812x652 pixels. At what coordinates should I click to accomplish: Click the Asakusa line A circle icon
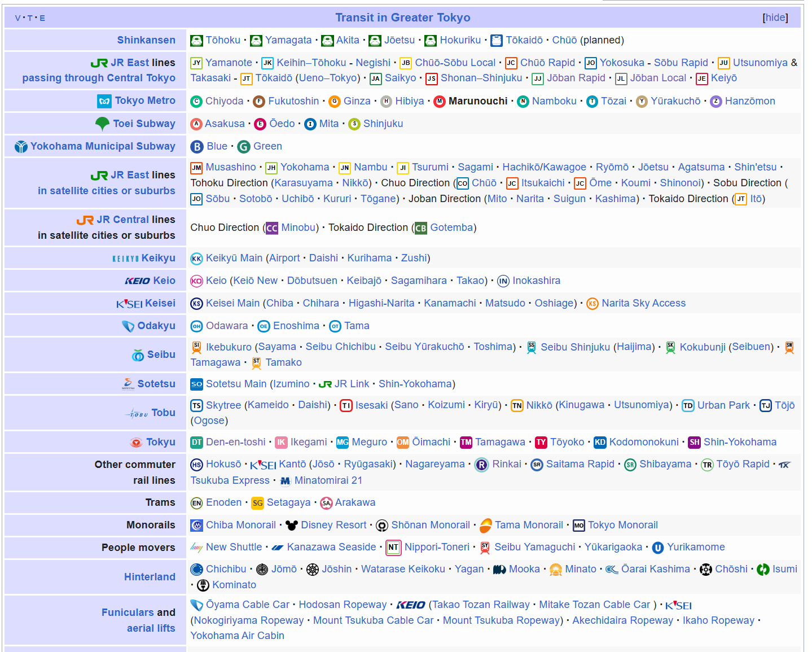(196, 124)
